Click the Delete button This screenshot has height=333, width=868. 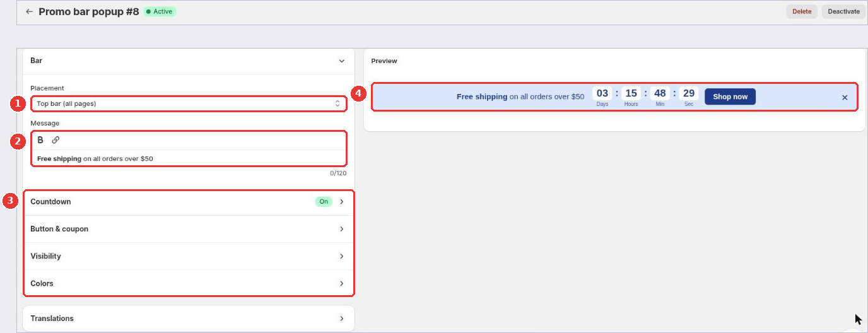802,11
